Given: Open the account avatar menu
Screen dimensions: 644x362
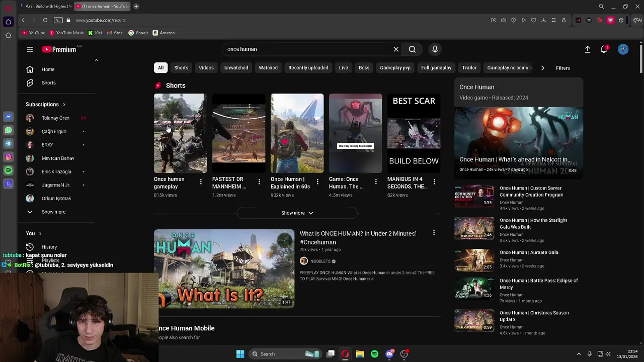Looking at the screenshot, I should point(623,49).
